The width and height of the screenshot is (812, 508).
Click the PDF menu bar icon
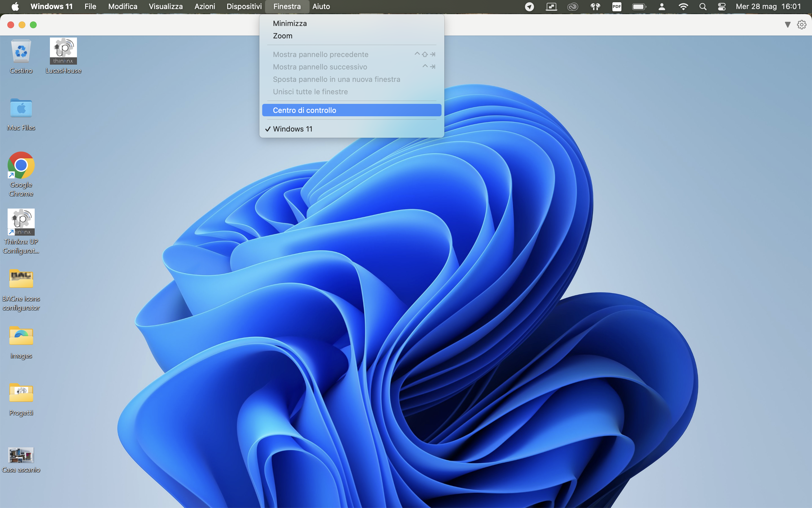tap(617, 6)
